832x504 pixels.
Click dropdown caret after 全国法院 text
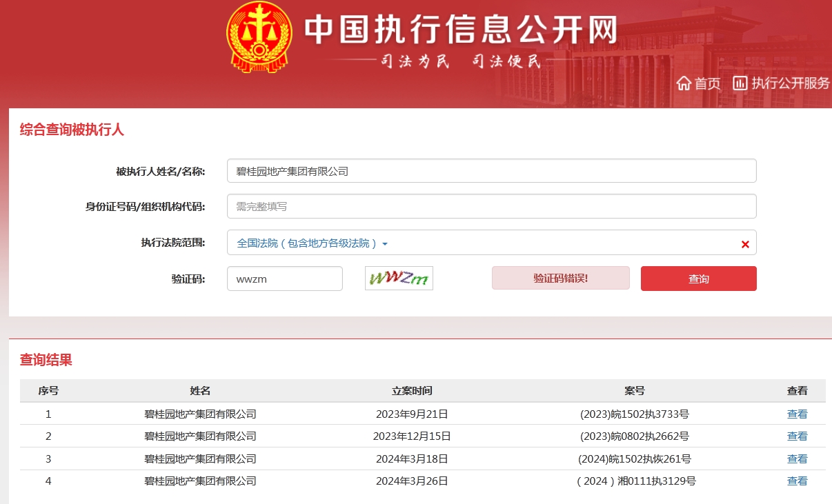(385, 244)
